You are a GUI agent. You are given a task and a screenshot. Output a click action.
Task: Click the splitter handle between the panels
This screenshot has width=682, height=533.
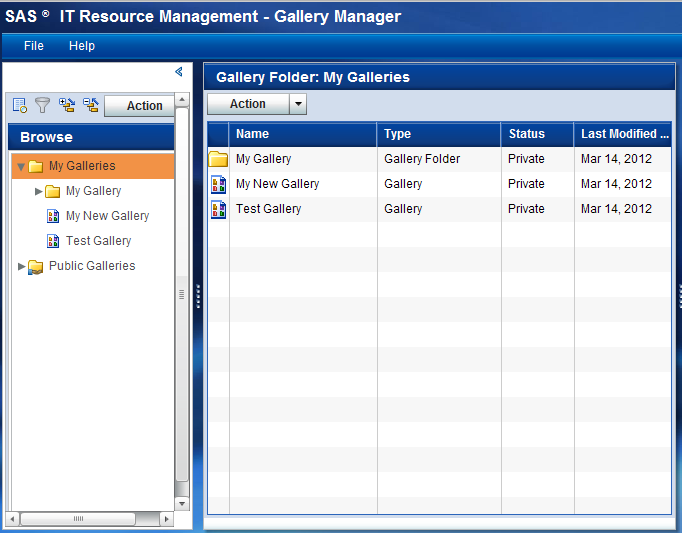(198, 296)
